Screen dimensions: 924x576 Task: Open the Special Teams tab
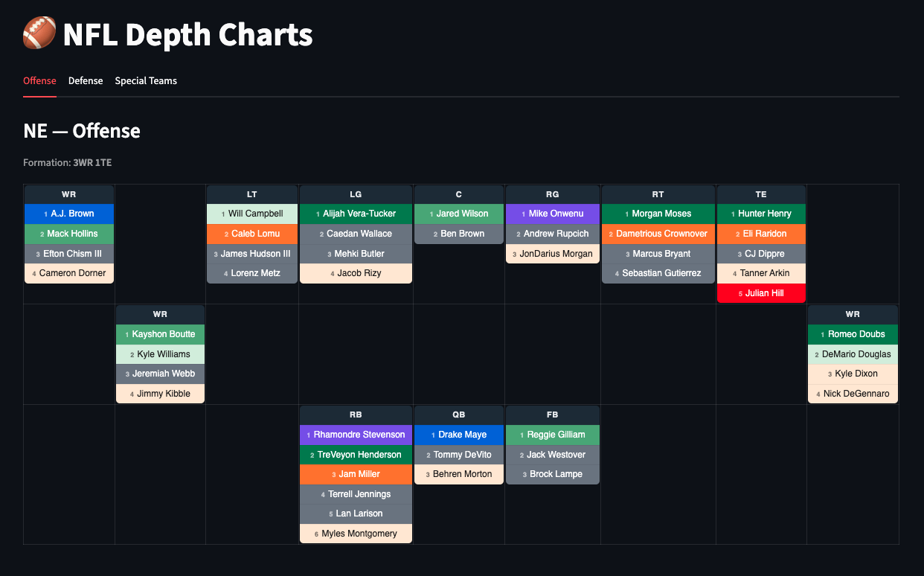[146, 80]
